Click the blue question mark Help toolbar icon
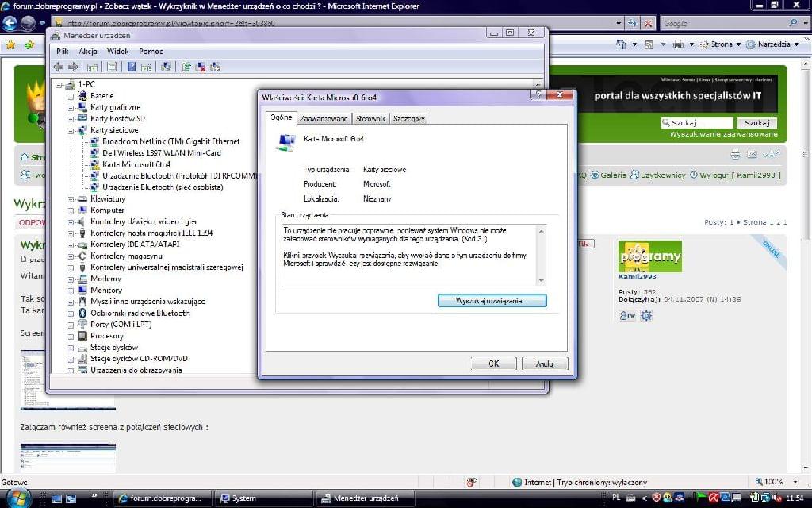The height and width of the screenshot is (508, 812). coord(132,67)
